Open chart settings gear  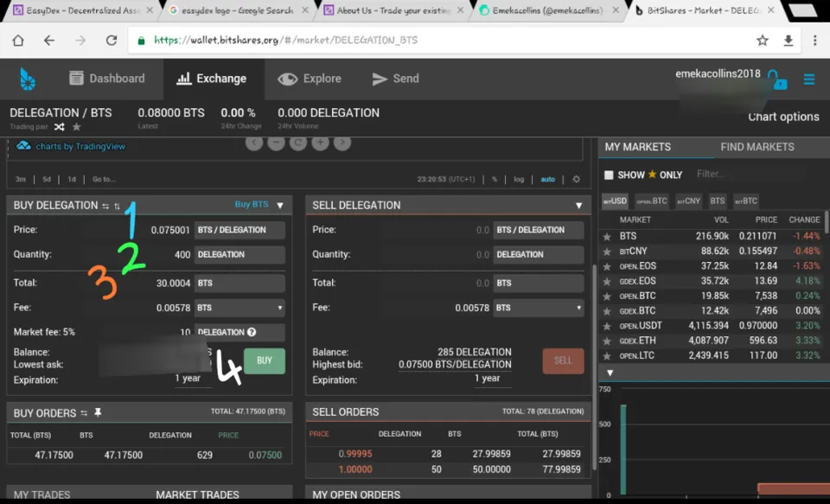[577, 179]
